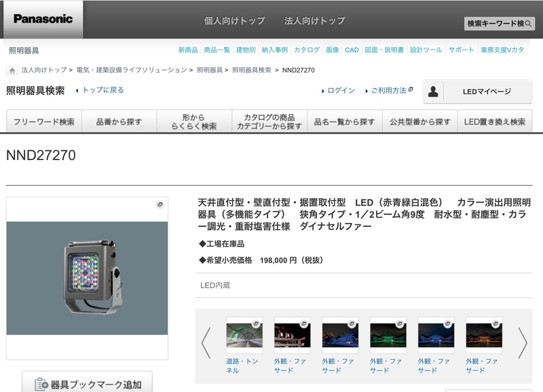Viewport: 543px width, 392px height.
Task: Select LED置き換え検索 tab
Action: click(495, 122)
